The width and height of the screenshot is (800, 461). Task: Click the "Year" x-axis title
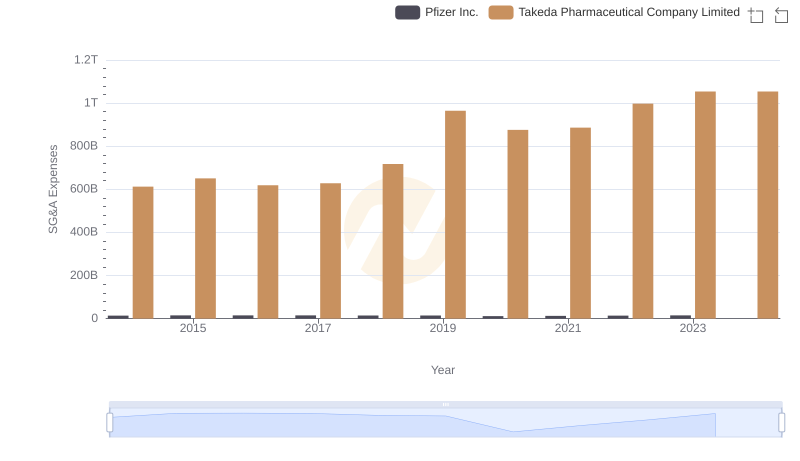tap(443, 370)
